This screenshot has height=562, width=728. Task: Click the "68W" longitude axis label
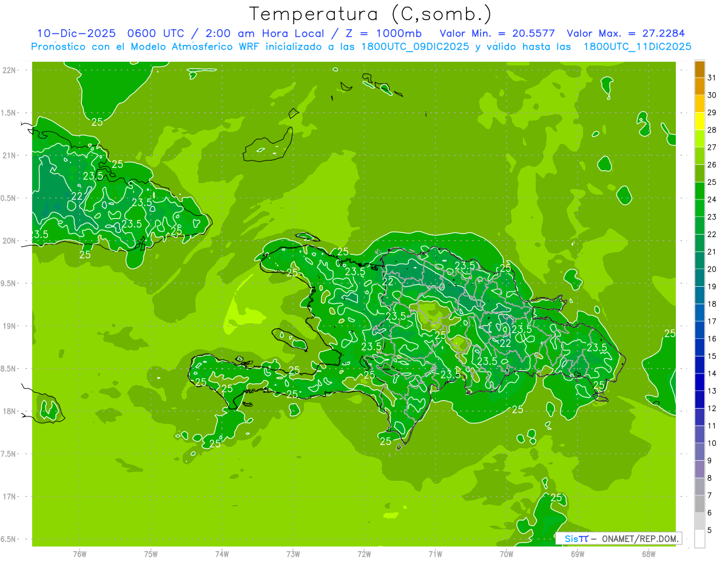(649, 554)
